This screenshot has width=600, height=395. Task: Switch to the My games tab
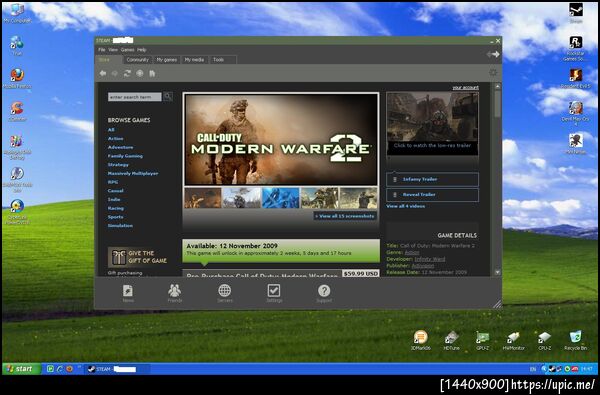pyautogui.click(x=166, y=60)
